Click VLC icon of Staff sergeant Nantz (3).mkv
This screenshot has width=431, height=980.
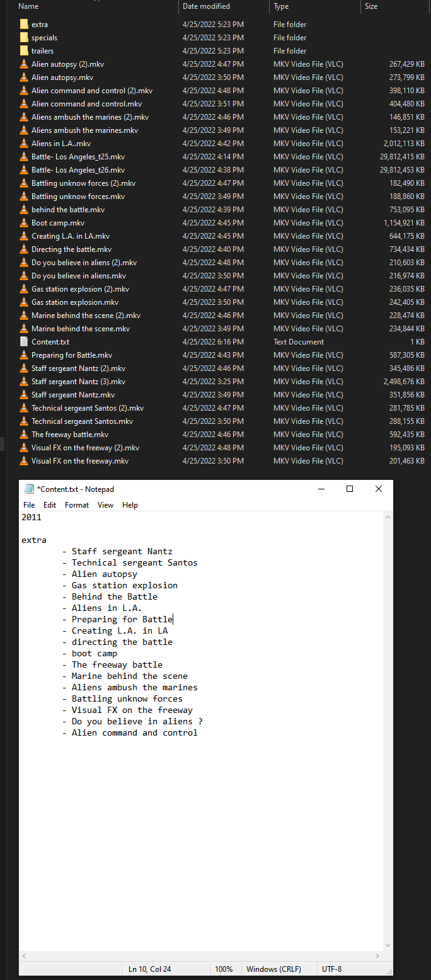[x=24, y=382]
